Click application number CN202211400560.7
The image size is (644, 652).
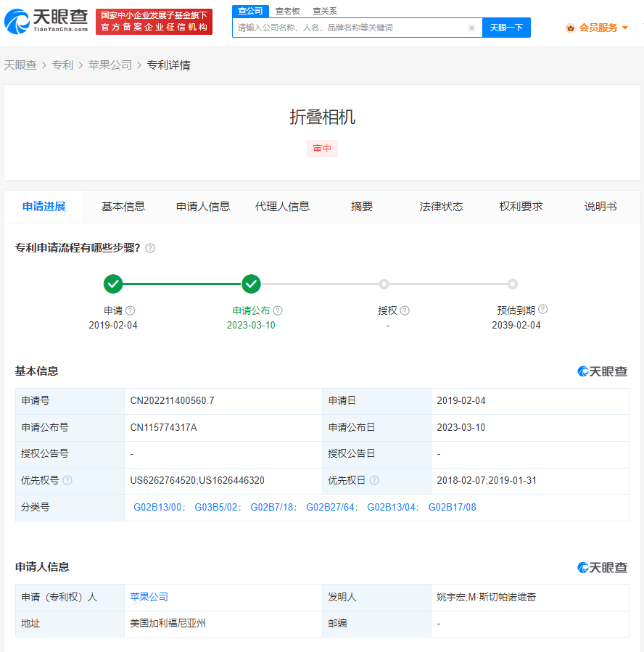click(x=172, y=401)
